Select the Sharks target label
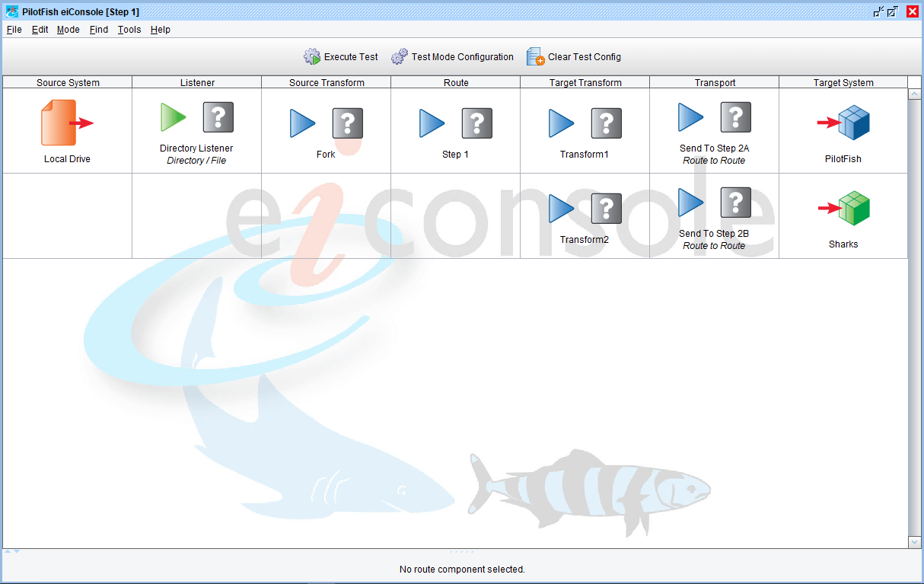 (843, 244)
